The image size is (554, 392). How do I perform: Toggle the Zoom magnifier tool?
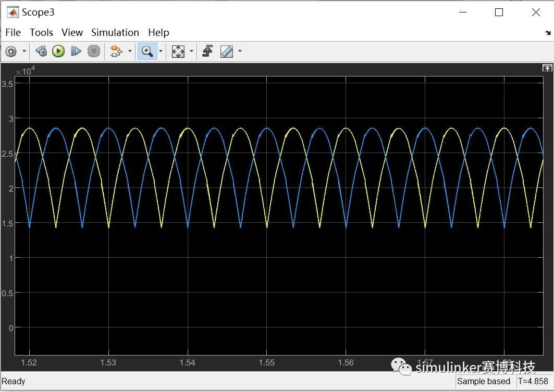point(147,51)
